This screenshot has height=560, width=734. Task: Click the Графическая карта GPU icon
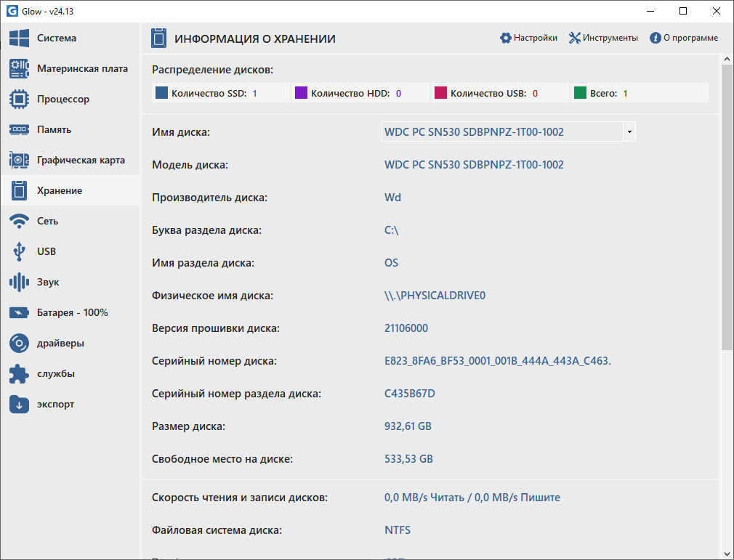tap(19, 161)
